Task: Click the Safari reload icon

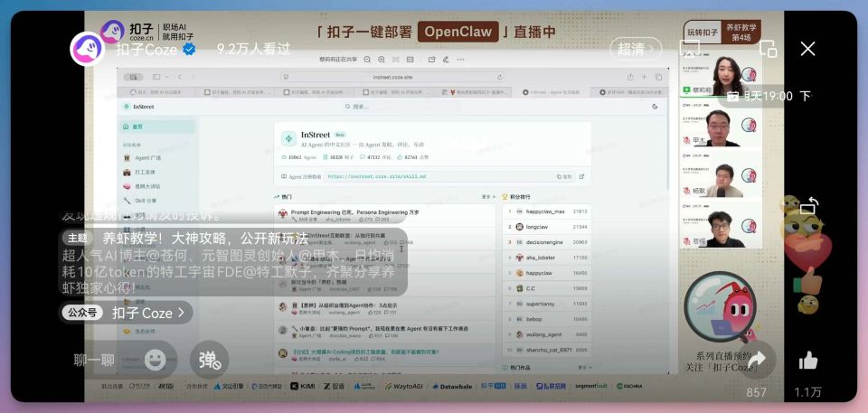Action: 499,77
